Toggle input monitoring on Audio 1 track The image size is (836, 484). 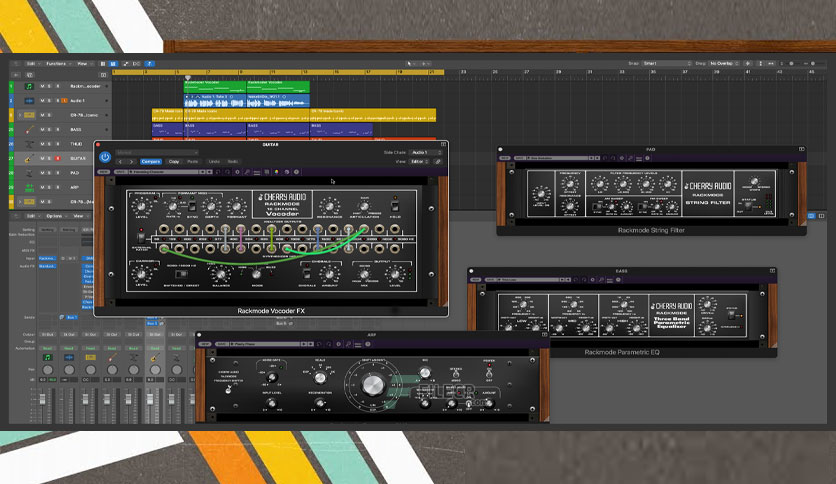tap(65, 100)
